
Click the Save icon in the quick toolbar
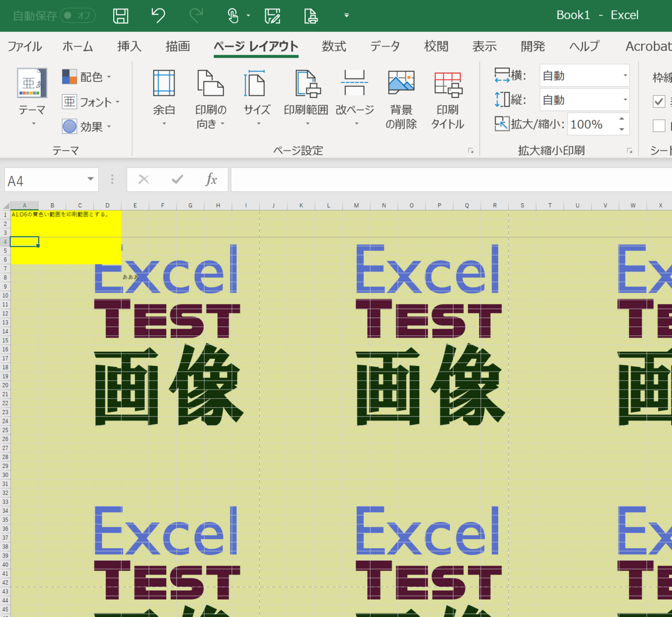pyautogui.click(x=120, y=15)
